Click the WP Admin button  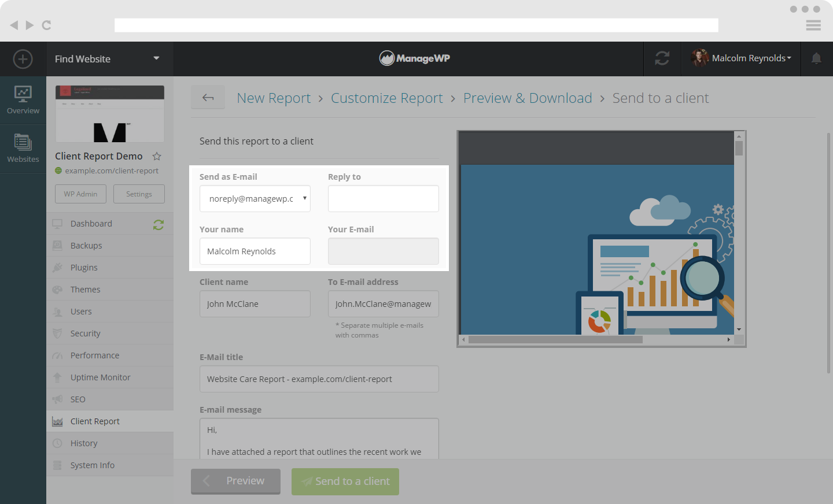click(x=81, y=194)
